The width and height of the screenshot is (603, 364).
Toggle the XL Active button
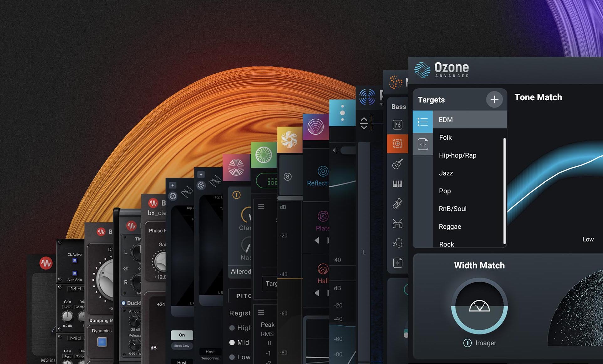[x=75, y=260]
